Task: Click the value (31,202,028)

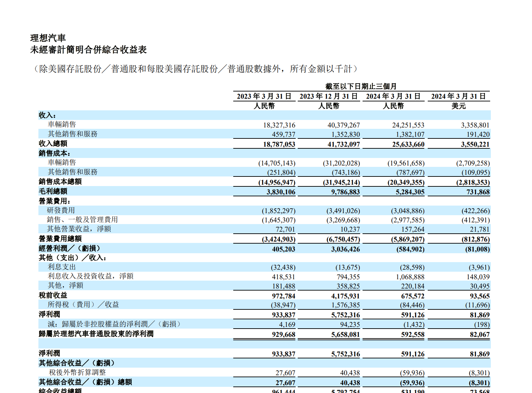Action: 341,163
